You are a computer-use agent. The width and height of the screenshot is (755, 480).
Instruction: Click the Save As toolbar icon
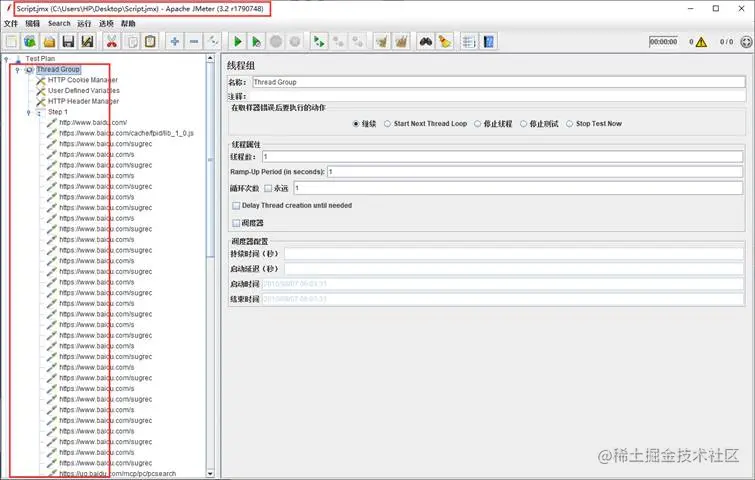click(x=87, y=42)
